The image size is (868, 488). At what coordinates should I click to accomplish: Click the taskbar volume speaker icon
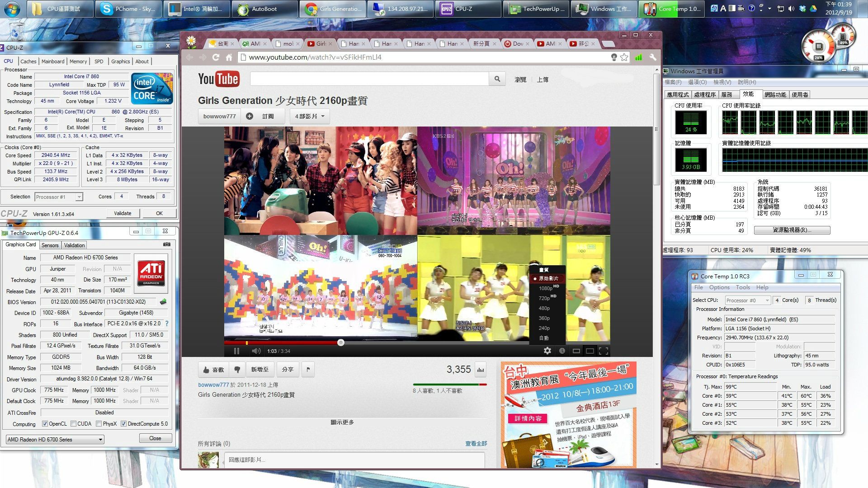(x=791, y=9)
